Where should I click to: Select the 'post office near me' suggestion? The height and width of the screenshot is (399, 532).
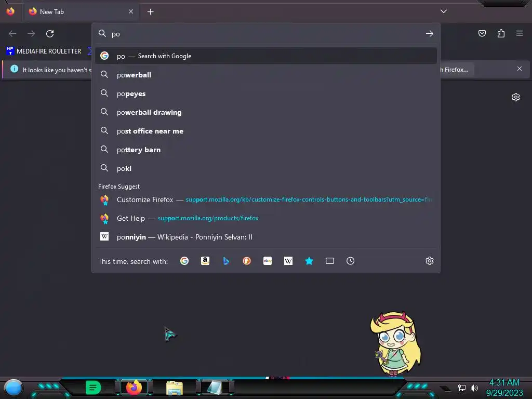266,130
